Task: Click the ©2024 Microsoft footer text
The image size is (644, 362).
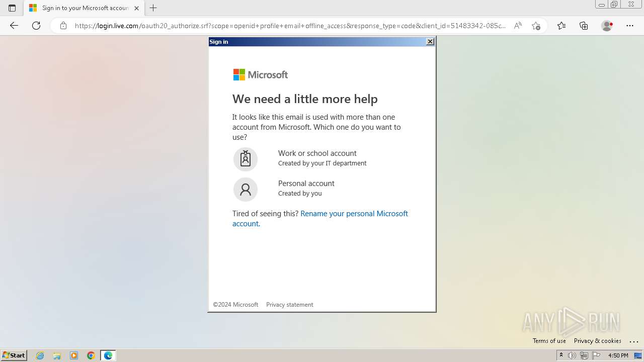Action: 235,305
